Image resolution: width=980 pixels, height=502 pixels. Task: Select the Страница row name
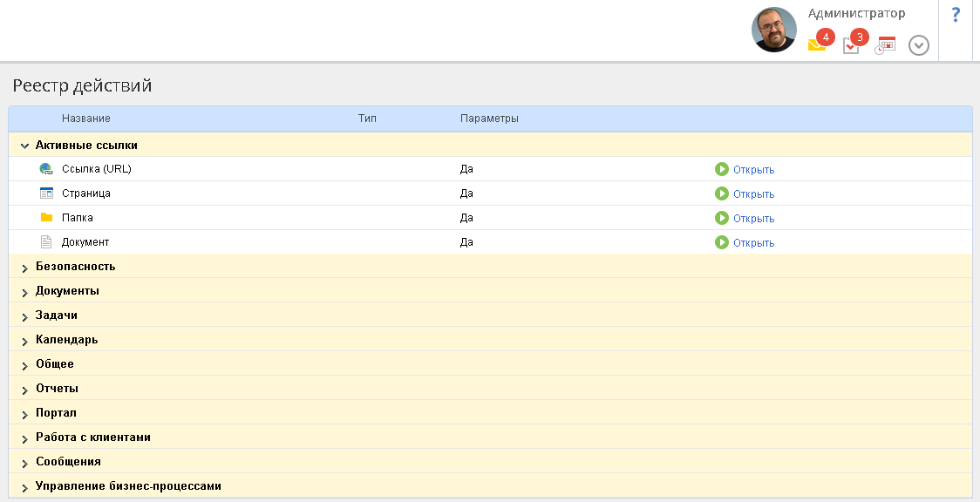[86, 193]
